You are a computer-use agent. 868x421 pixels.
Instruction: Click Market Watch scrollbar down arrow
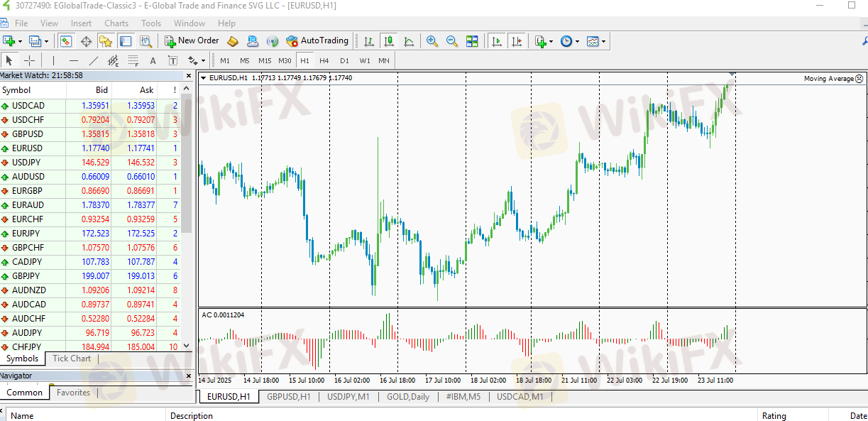(x=187, y=346)
